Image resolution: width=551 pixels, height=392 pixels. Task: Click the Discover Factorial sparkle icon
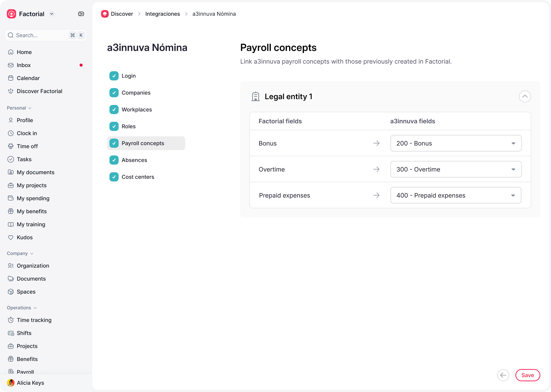[11, 91]
